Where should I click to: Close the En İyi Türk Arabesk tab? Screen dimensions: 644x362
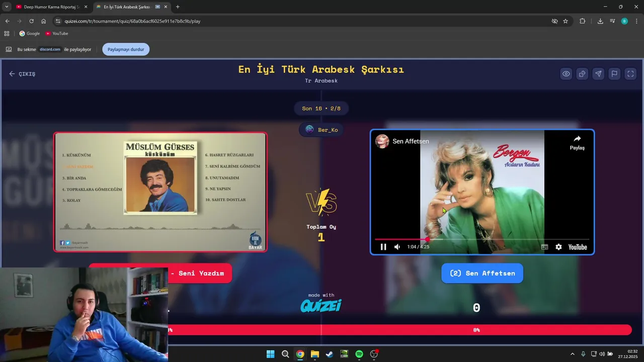(166, 7)
